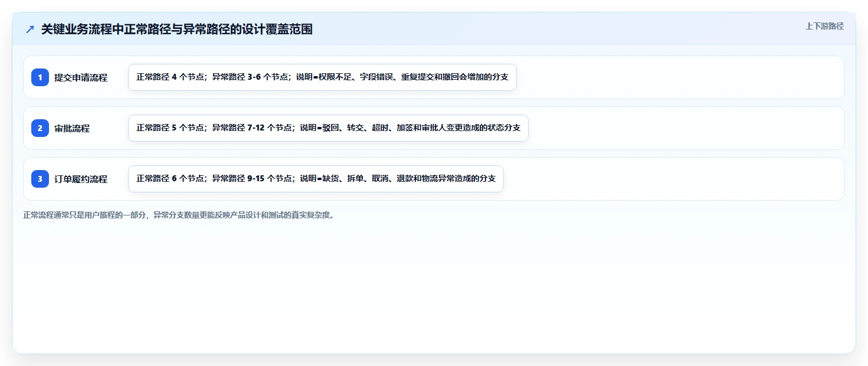Click the footnote text starting 正常流程通常只是用户旅程
868x366 pixels.
pyautogui.click(x=179, y=215)
